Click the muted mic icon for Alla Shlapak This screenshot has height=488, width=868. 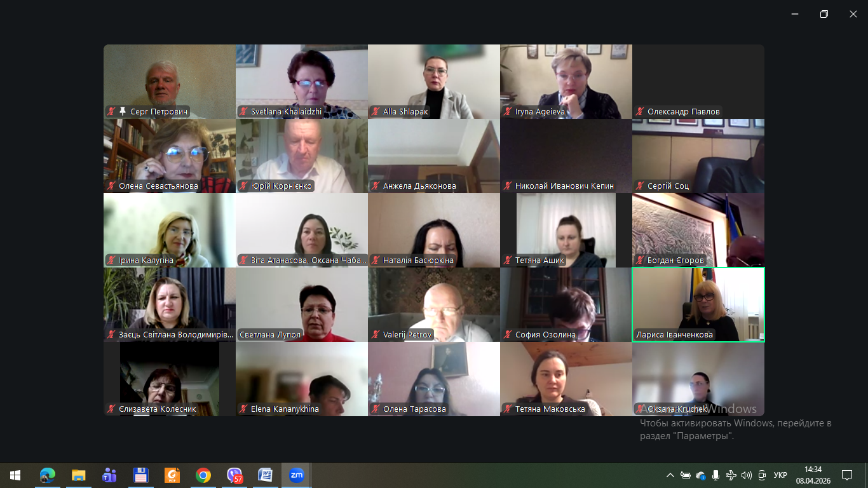(x=376, y=112)
